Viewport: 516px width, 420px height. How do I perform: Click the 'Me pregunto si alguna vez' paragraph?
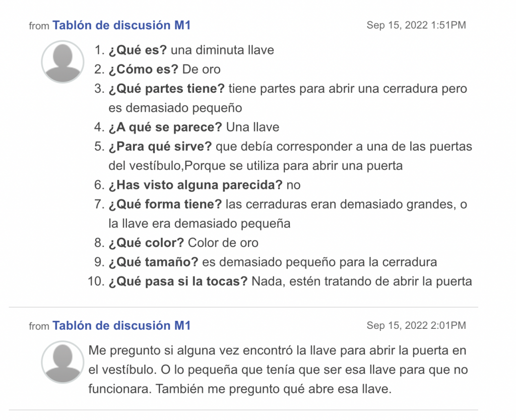(x=278, y=370)
